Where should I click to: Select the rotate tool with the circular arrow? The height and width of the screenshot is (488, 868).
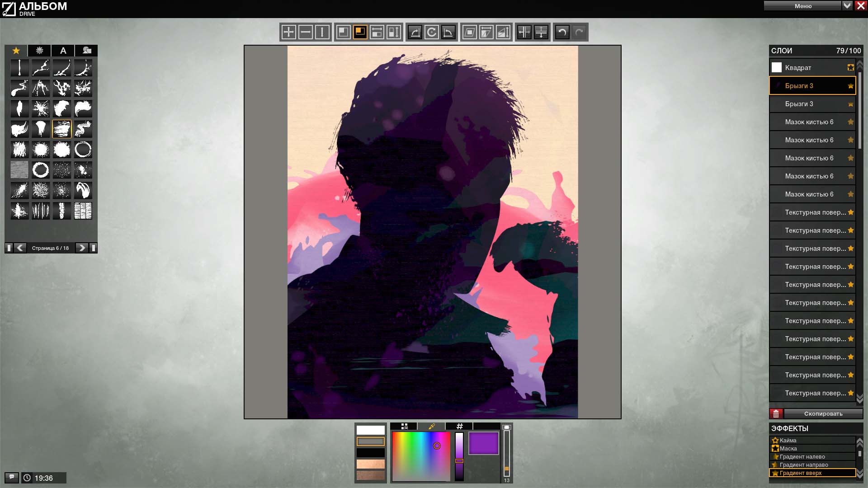(432, 32)
